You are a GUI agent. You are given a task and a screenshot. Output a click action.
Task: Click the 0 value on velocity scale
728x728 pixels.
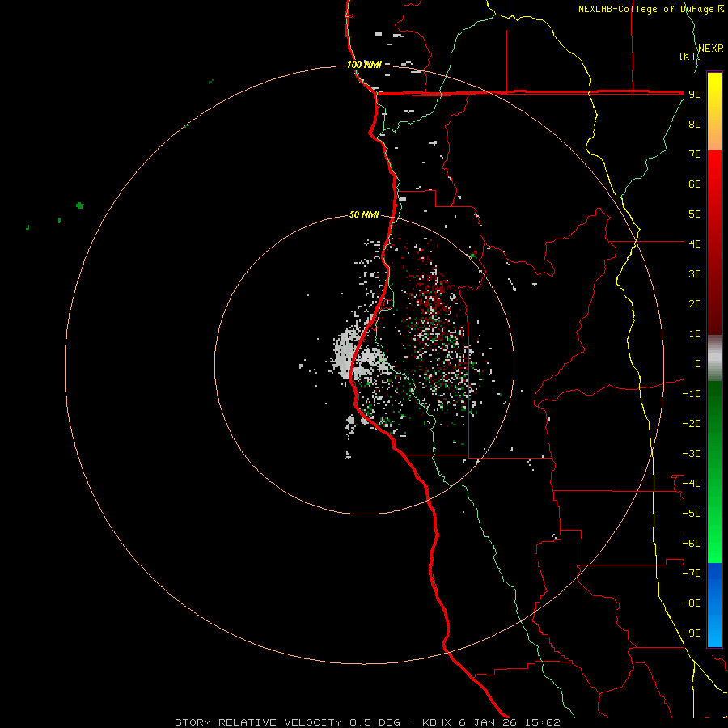[x=698, y=364]
